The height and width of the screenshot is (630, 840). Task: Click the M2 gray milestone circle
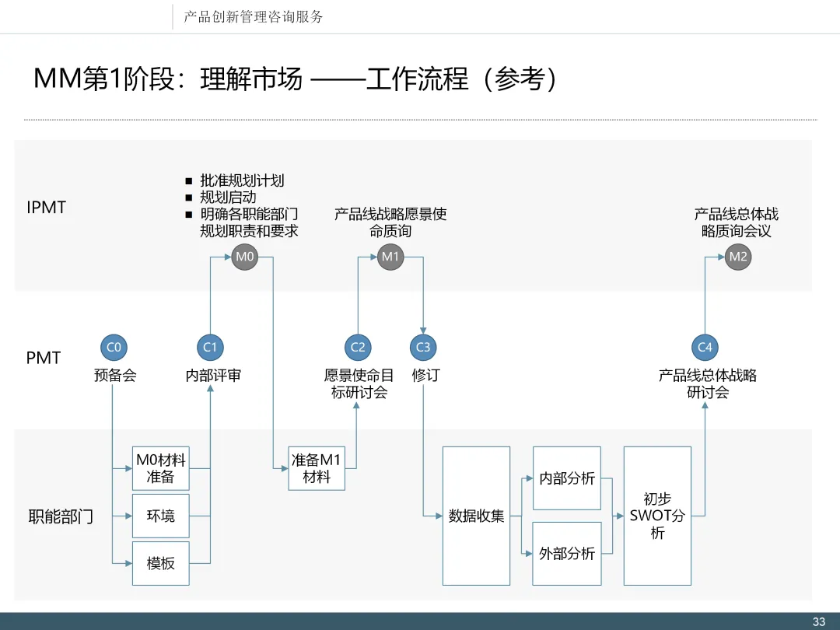[x=738, y=257]
